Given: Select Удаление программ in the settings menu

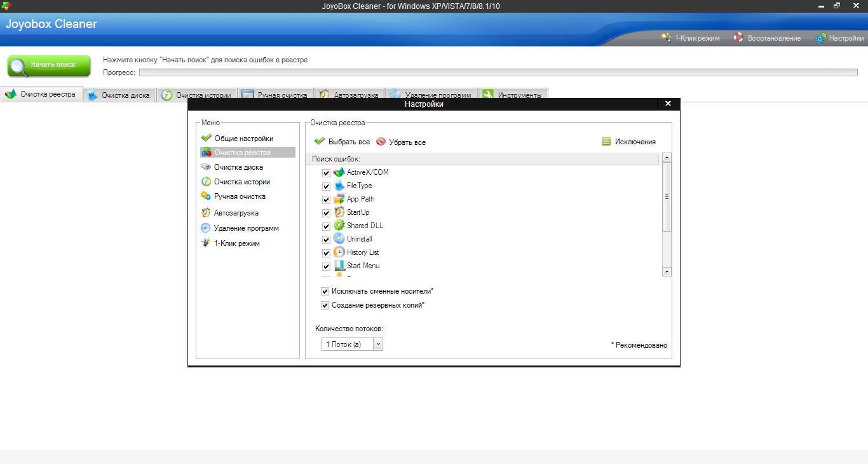Looking at the screenshot, I should [x=247, y=228].
